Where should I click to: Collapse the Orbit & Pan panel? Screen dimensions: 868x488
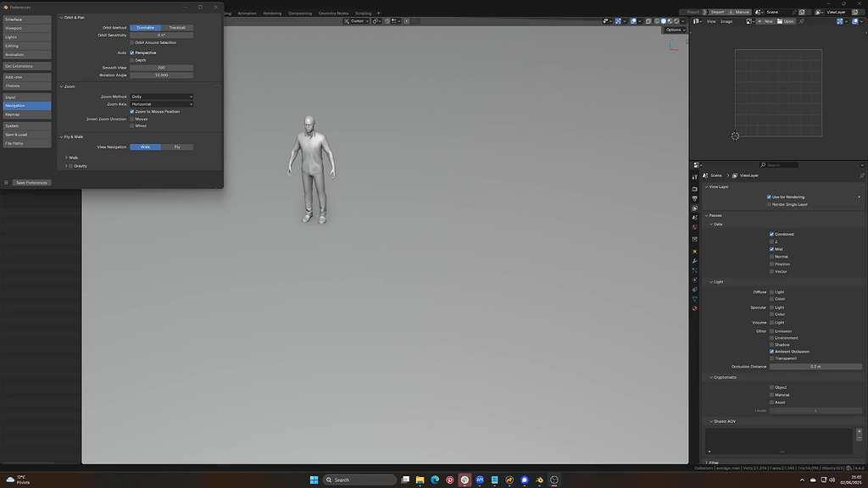pos(61,18)
